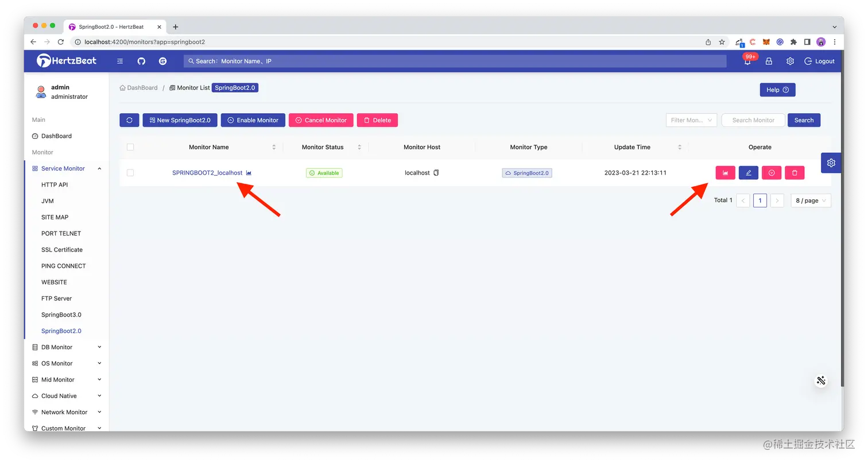Cancel monitoring via row's round arrow button
The height and width of the screenshot is (463, 868).
point(772,172)
